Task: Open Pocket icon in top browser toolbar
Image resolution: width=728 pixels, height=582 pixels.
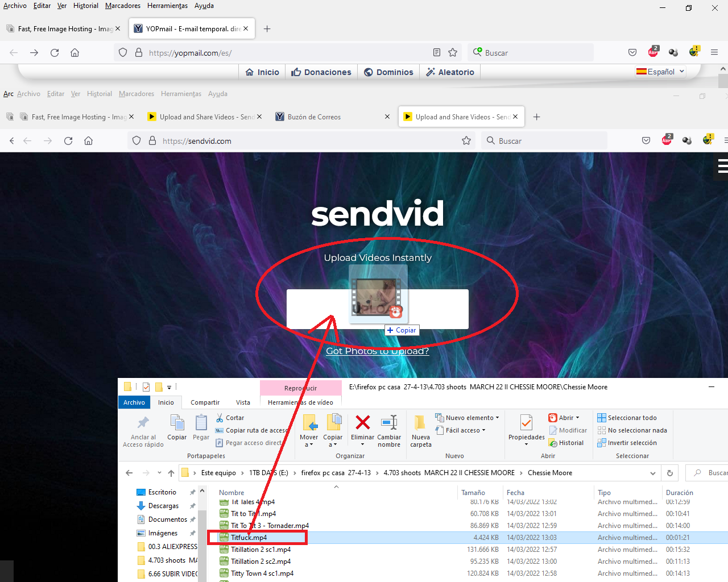Action: click(x=632, y=52)
